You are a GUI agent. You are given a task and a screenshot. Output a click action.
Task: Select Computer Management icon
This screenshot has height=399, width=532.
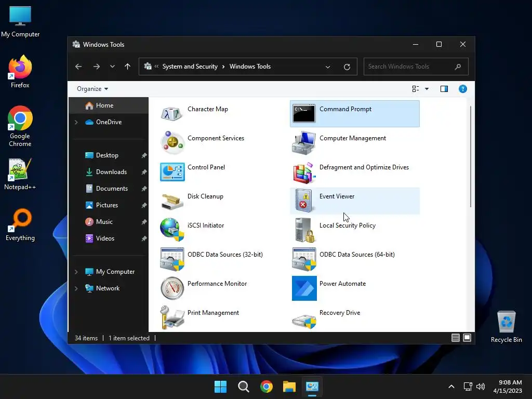point(303,142)
